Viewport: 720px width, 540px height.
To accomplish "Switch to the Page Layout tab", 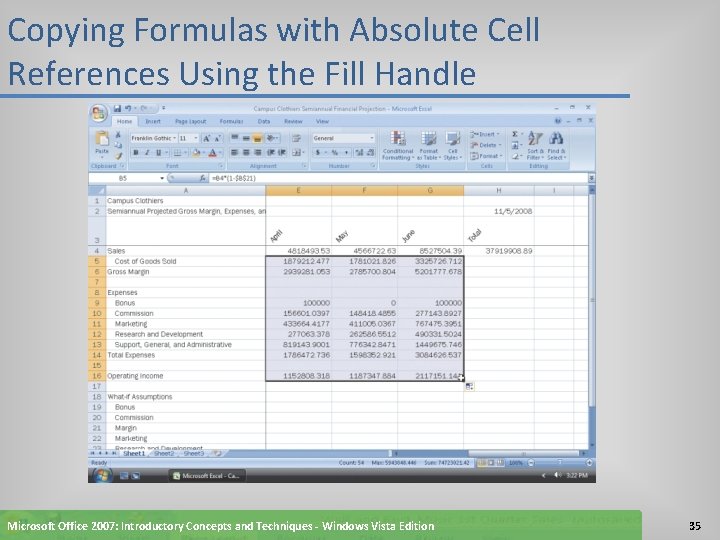I will point(191,121).
